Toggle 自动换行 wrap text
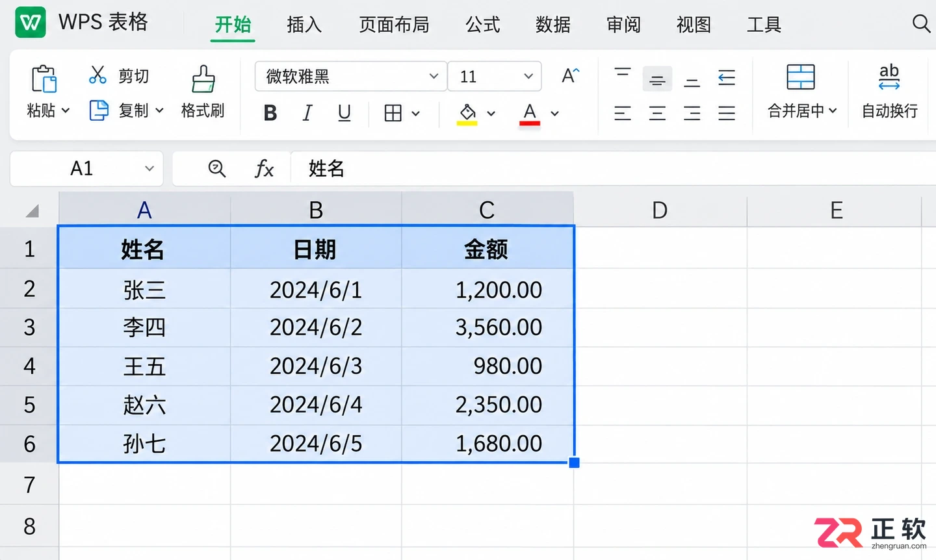The image size is (936, 560). (889, 91)
